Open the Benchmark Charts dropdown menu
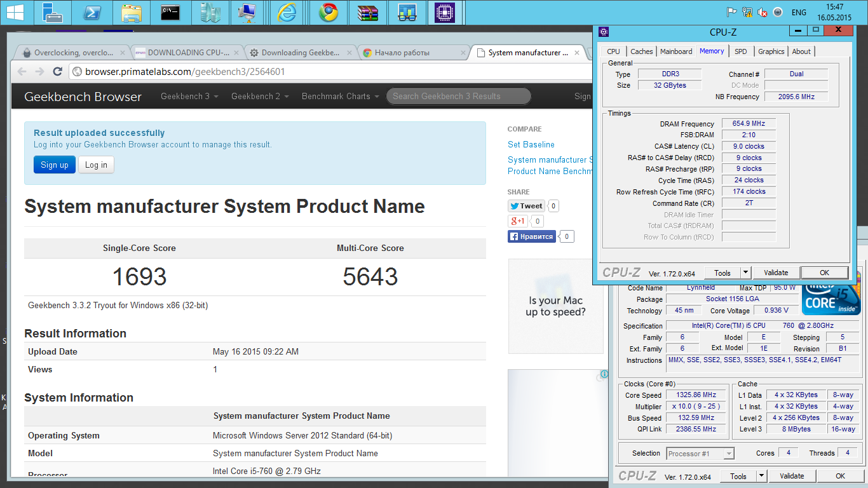Viewport: 868px width, 488px height. (340, 97)
